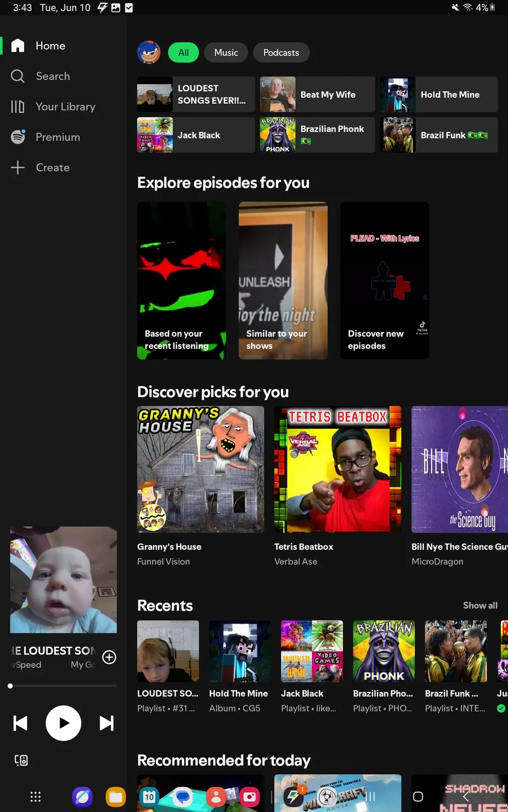Open Tetris Beatbox cover art
This screenshot has height=812, width=508.
pos(338,469)
